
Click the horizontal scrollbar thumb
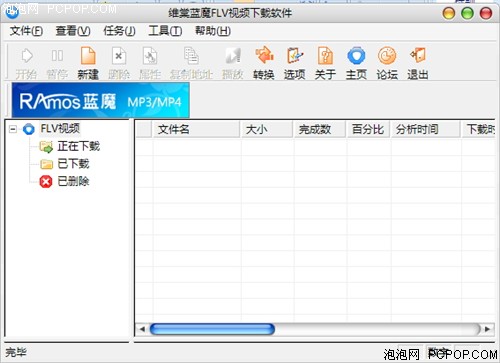(x=212, y=329)
